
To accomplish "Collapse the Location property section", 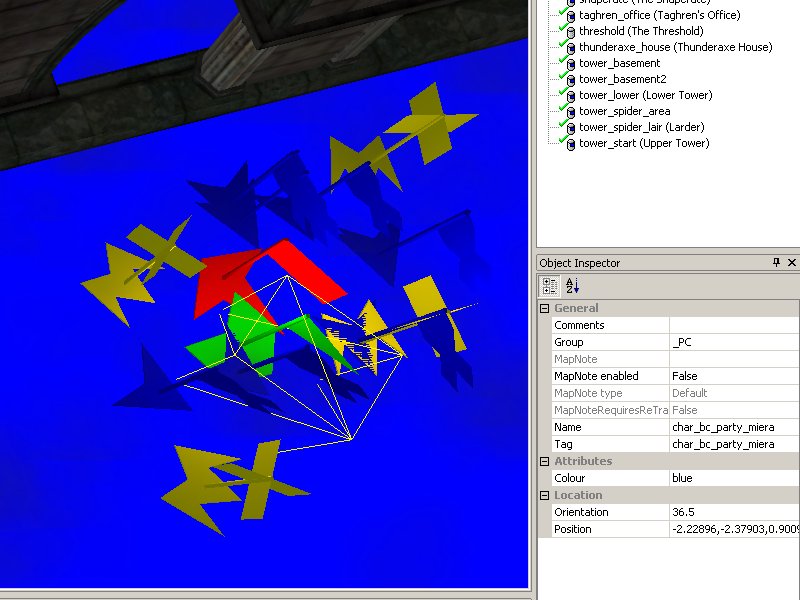I will coord(545,495).
